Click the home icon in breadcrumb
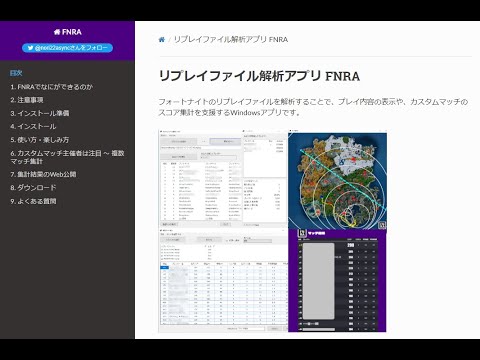This screenshot has height=360, width=480. click(x=162, y=40)
